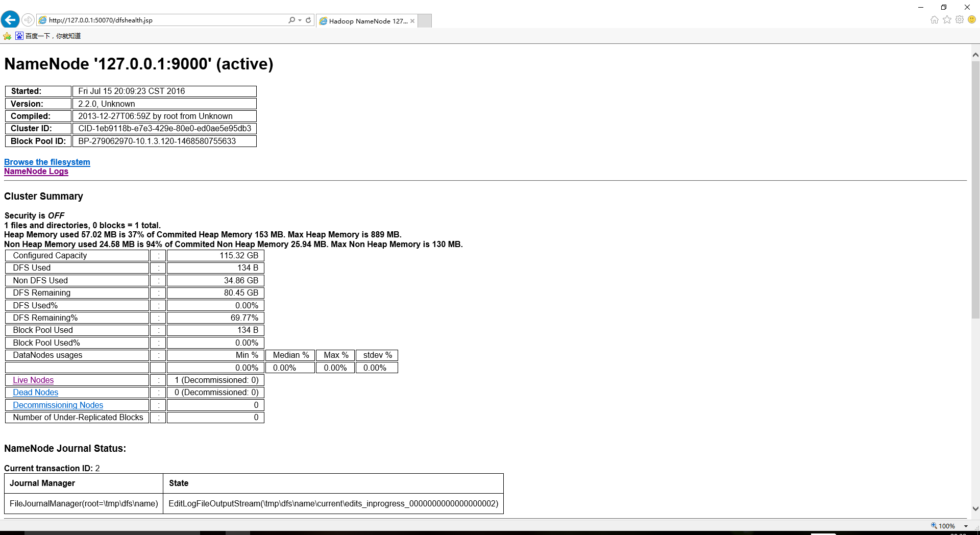
Task: Open the Baidu favorites bar bookmark
Action: click(48, 36)
